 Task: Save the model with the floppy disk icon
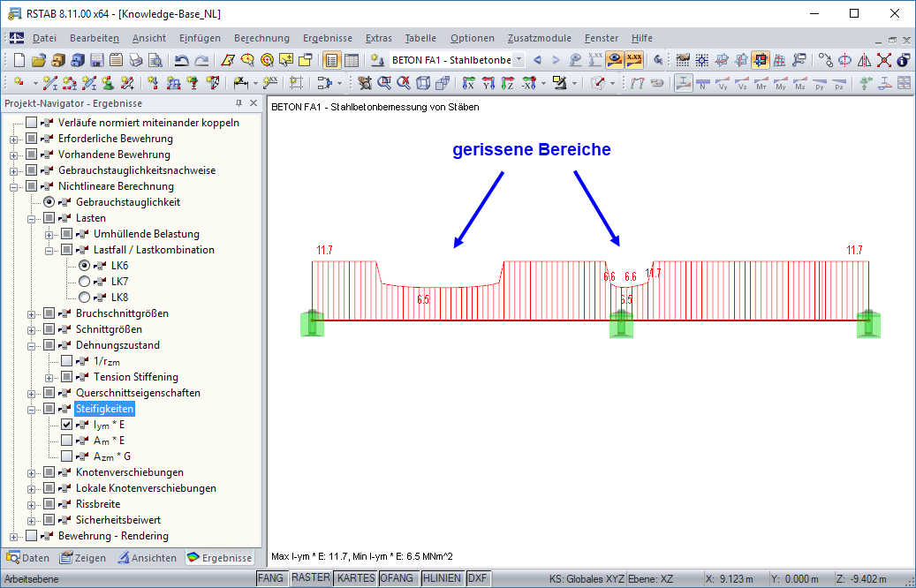(x=97, y=60)
